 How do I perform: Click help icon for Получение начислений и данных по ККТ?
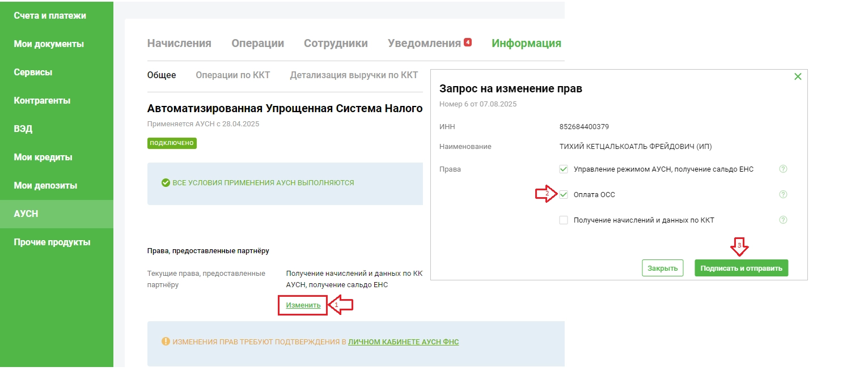tap(783, 220)
